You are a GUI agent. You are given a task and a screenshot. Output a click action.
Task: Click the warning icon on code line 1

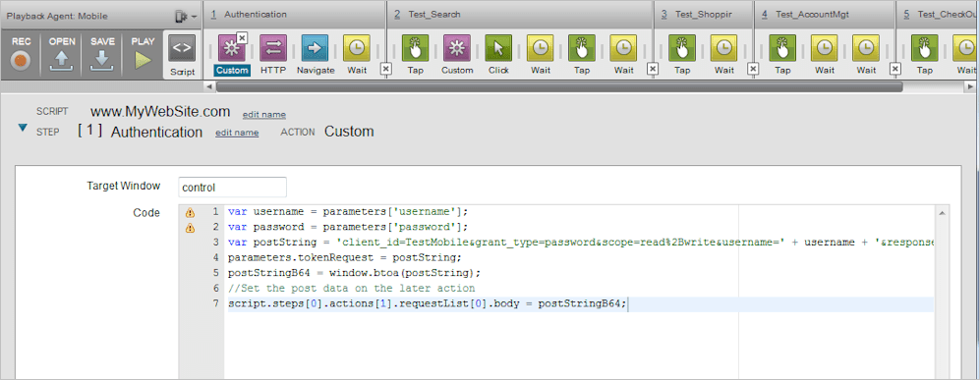click(190, 212)
